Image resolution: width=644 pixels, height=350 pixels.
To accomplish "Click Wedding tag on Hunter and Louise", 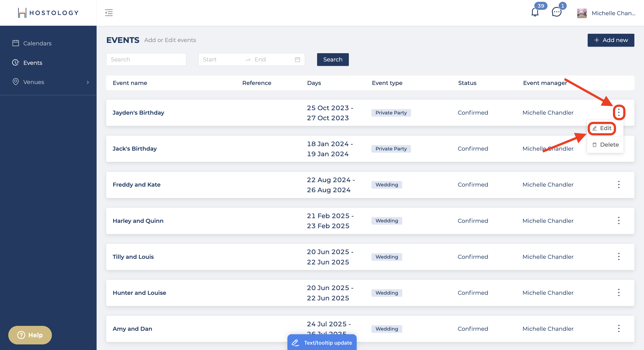I will point(386,293).
